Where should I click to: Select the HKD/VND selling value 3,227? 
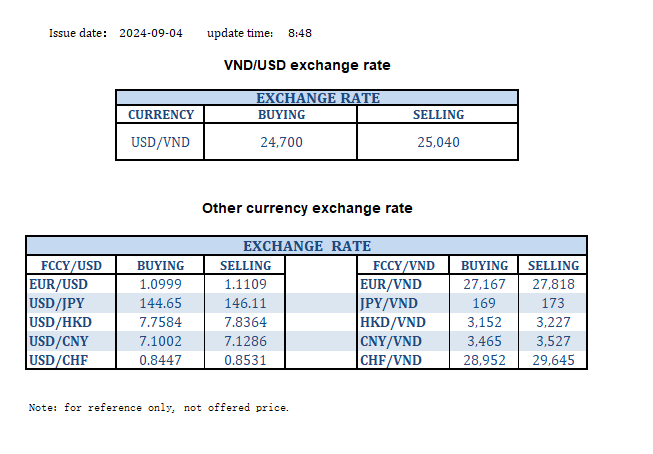coord(553,322)
